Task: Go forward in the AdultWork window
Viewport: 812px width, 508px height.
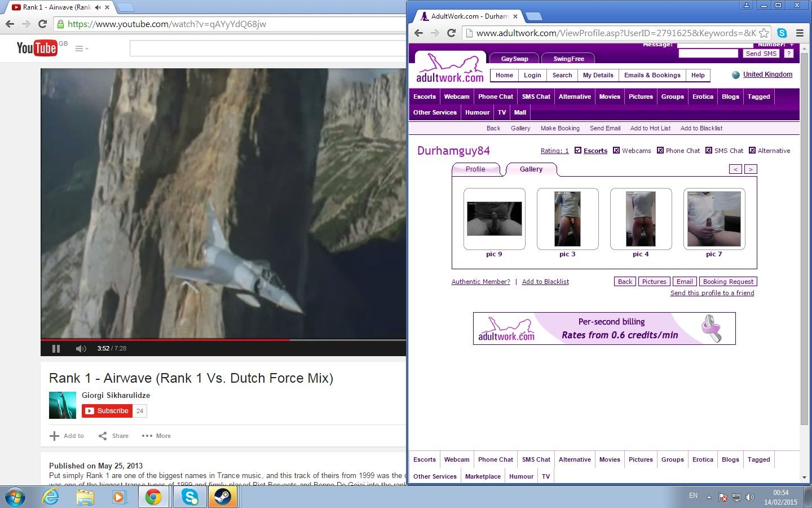Action: (x=435, y=33)
